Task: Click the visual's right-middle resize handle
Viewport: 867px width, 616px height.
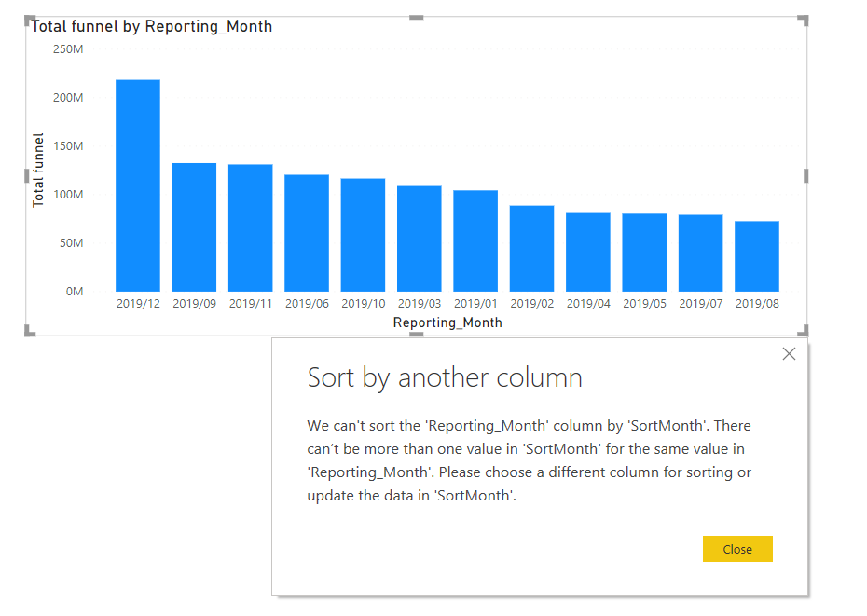Action: (x=806, y=176)
